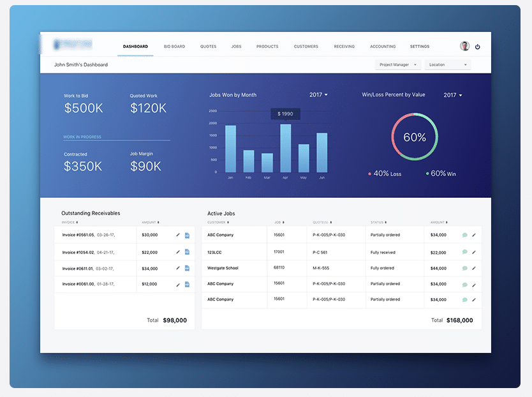This screenshot has width=532, height=397.
Task: Sort Active Jobs by Status column
Action: click(x=378, y=223)
